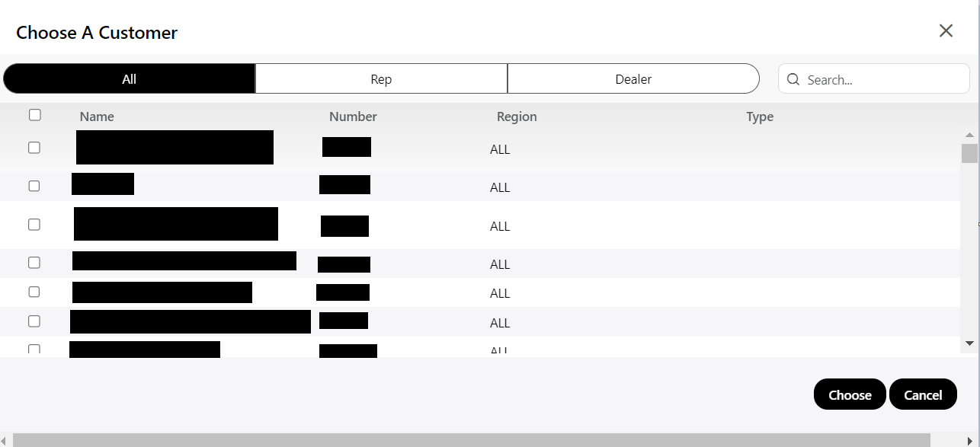
Task: Switch to the Rep tab
Action: tap(381, 78)
